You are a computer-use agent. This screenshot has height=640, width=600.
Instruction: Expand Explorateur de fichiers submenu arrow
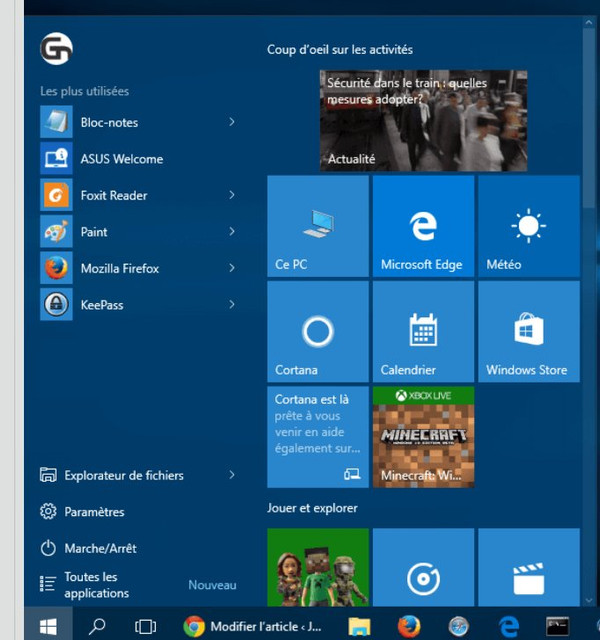tap(232, 475)
